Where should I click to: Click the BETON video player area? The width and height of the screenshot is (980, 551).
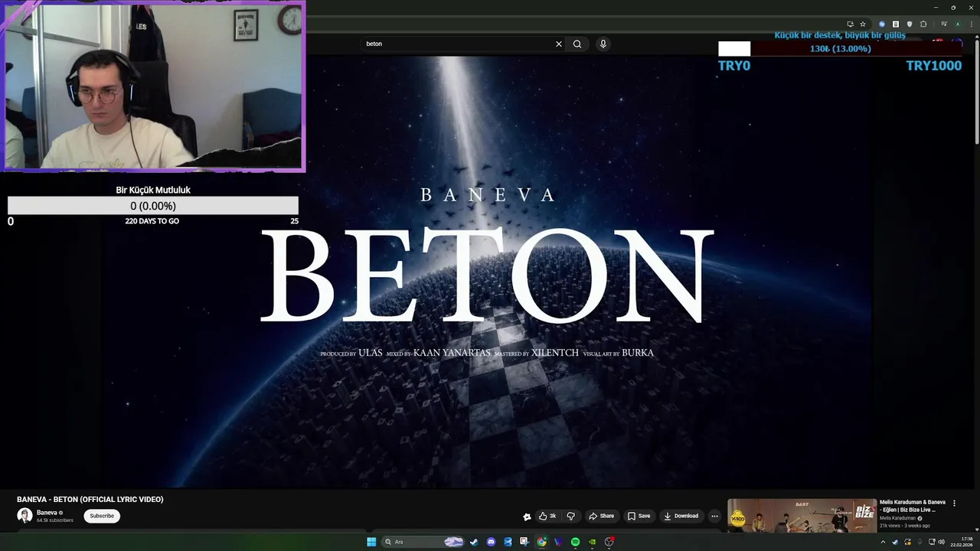pos(487,272)
